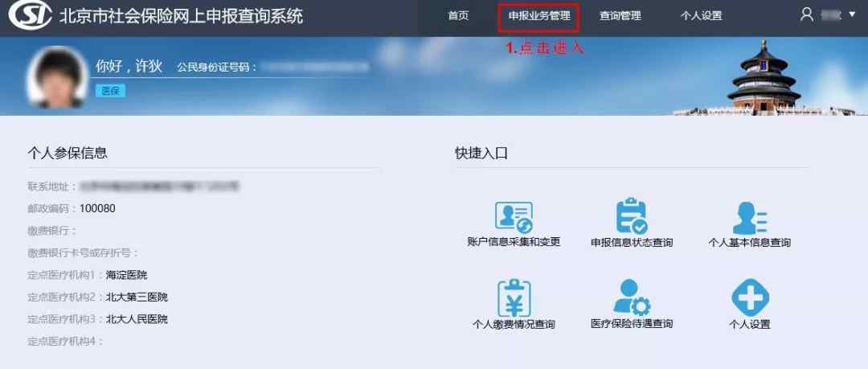Open 申报信息状态查询 clipboard icon
The image size is (868, 369).
click(632, 215)
